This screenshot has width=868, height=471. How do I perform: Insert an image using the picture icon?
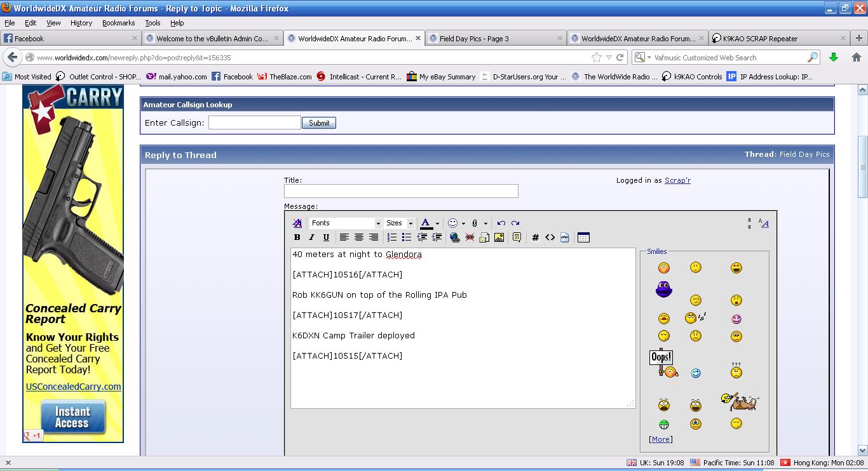click(x=499, y=237)
